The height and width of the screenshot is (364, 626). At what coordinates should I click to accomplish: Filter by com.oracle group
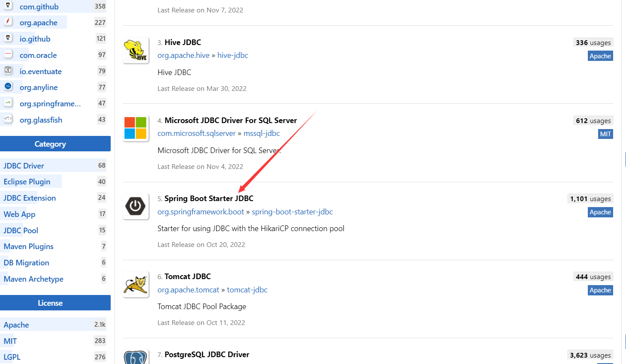[x=38, y=55]
